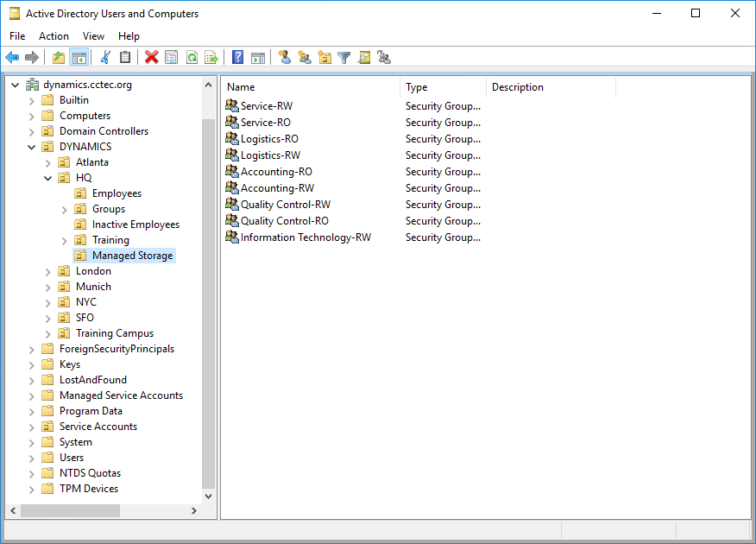Click the Export List toolbar icon
This screenshot has width=756, height=544.
[x=211, y=58]
